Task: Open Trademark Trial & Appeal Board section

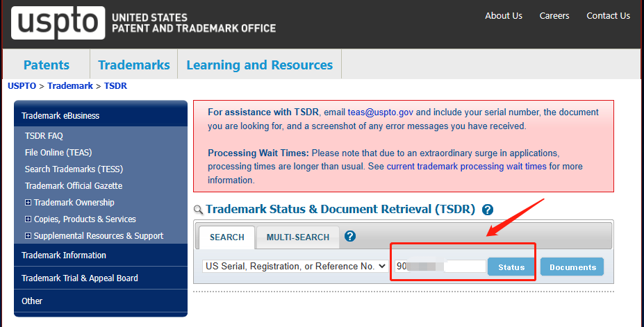Action: tap(80, 278)
